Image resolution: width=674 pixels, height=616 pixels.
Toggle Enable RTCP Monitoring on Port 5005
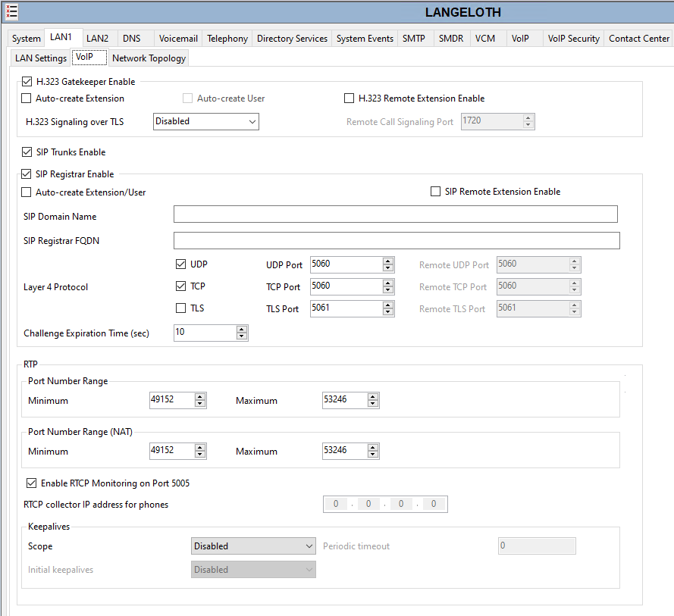pyautogui.click(x=31, y=483)
